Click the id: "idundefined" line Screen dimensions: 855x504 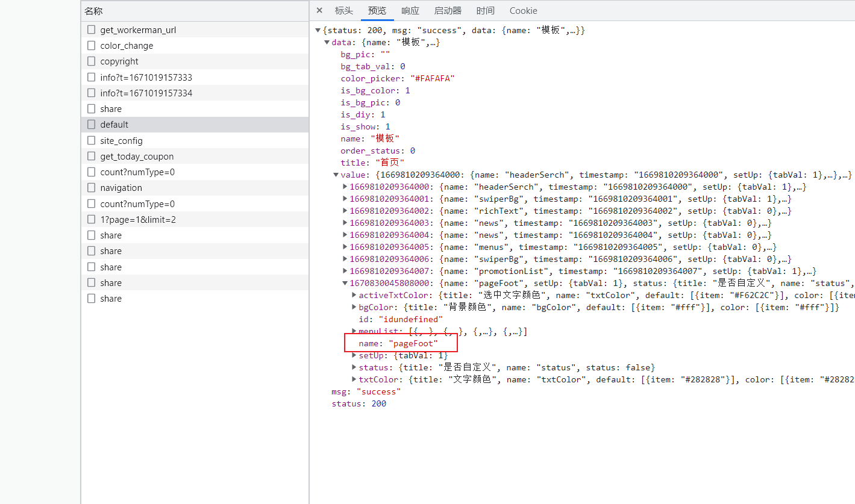click(401, 319)
